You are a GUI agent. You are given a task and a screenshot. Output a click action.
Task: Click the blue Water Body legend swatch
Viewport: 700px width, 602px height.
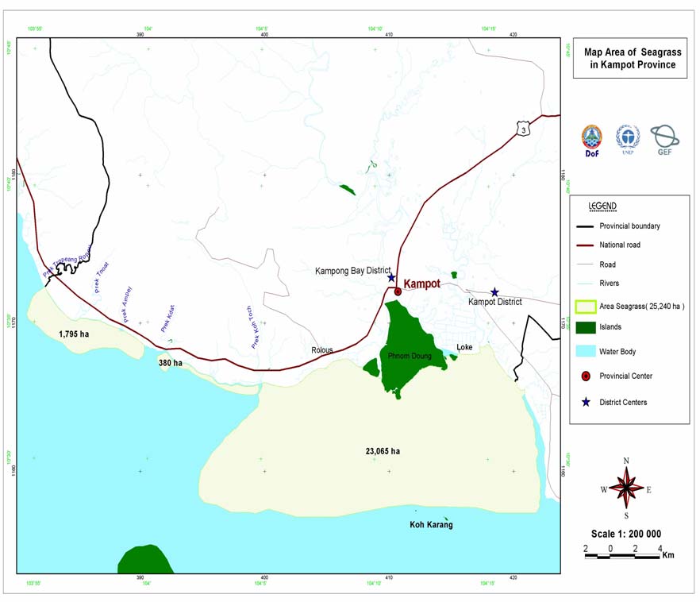coord(586,351)
